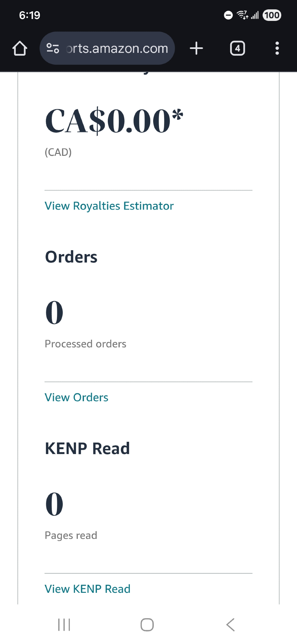Open the View Orders link
The height and width of the screenshot is (644, 297).
click(76, 397)
